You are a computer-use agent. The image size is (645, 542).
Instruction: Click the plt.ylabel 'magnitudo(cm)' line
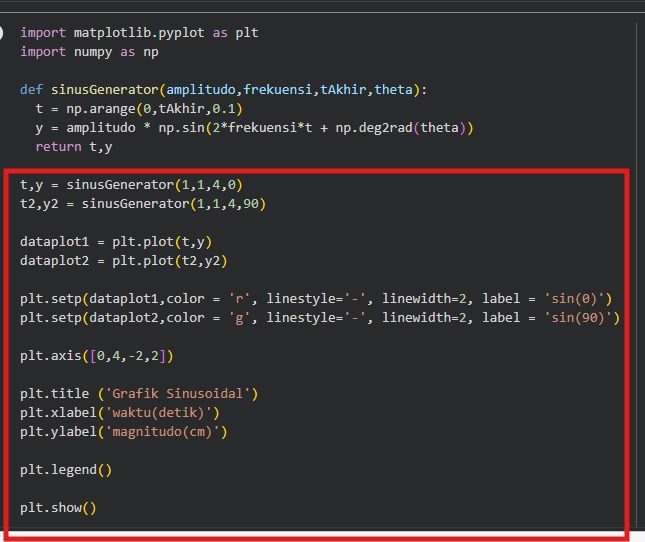(123, 432)
